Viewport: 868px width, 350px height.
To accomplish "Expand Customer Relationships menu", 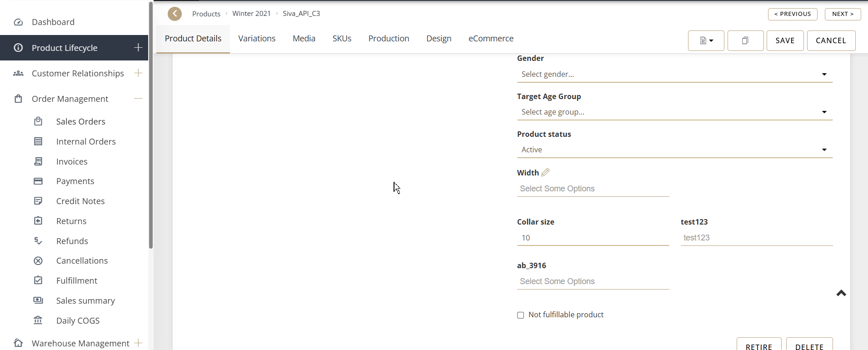I will pos(138,73).
